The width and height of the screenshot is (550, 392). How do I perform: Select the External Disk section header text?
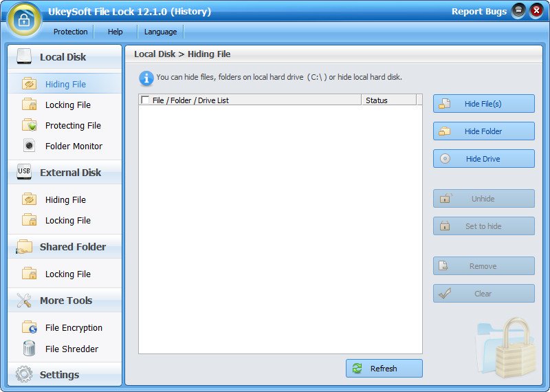pos(71,173)
